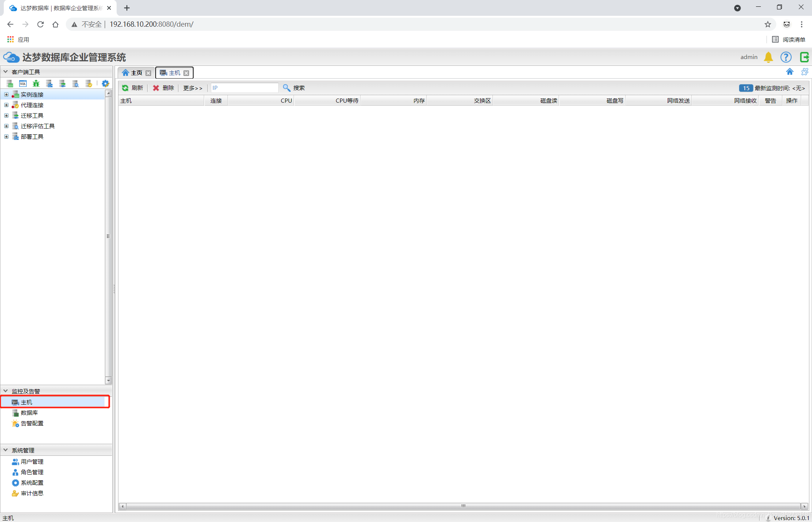Open the data migration arrows icon
The height and width of the screenshot is (522, 812).
(x=62, y=83)
